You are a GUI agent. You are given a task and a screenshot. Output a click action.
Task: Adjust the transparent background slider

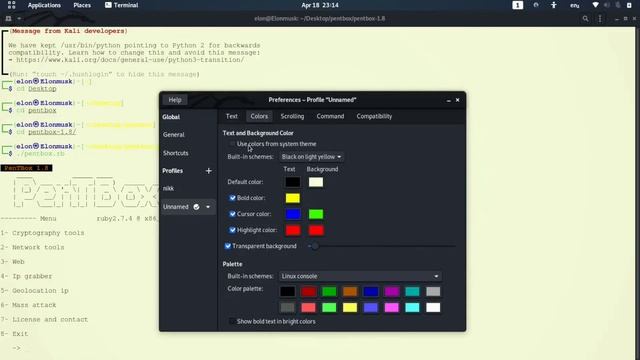pyautogui.click(x=382, y=246)
